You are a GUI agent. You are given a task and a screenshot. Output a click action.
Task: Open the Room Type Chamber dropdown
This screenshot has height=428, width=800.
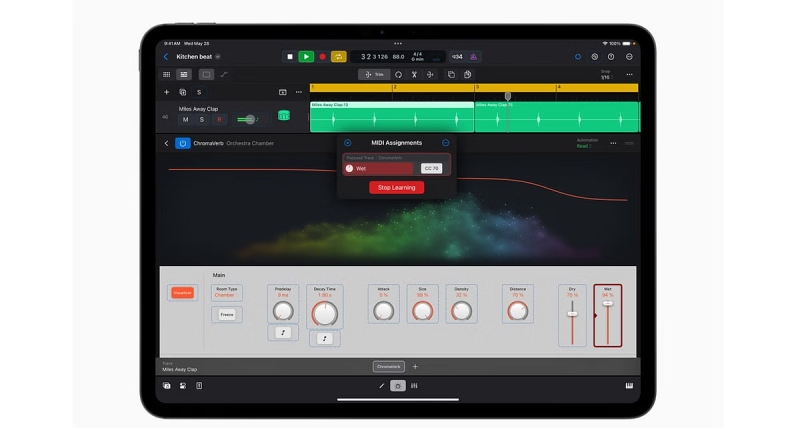[x=227, y=293]
